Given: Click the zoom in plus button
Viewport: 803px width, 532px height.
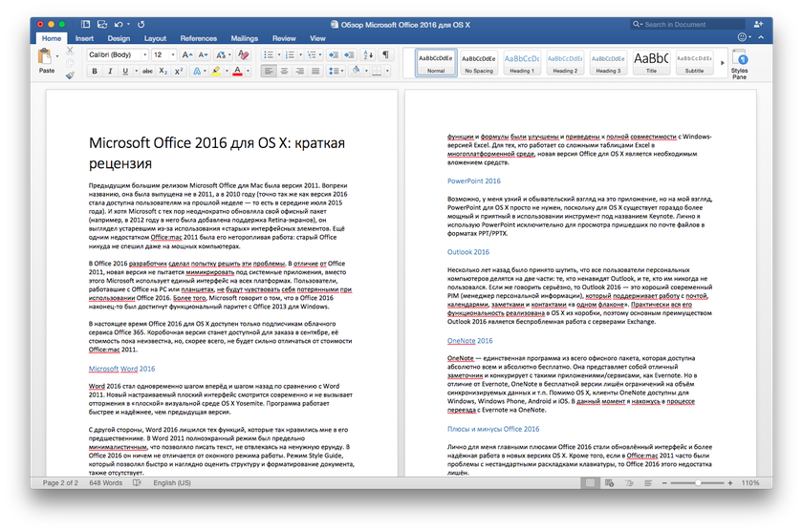Looking at the screenshot, I should click(729, 483).
